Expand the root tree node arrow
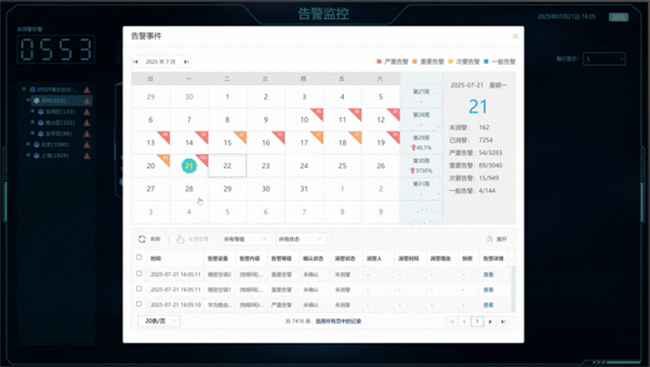The width and height of the screenshot is (650, 367). 24,89
